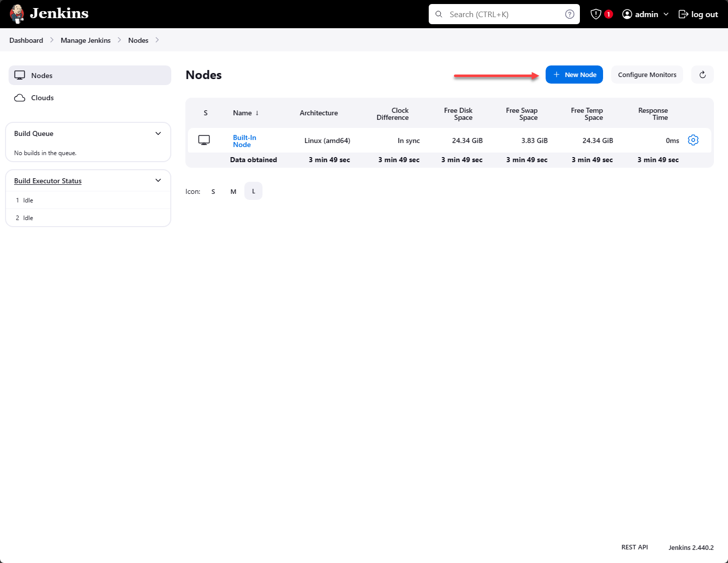
Task: Collapse the Build Executor Status panel
Action: click(x=158, y=180)
